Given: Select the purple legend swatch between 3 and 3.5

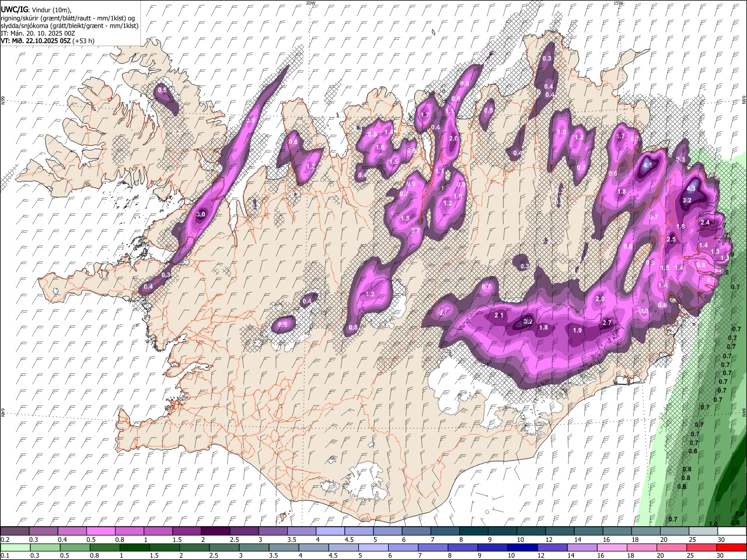Looking at the screenshot, I should (273, 531).
